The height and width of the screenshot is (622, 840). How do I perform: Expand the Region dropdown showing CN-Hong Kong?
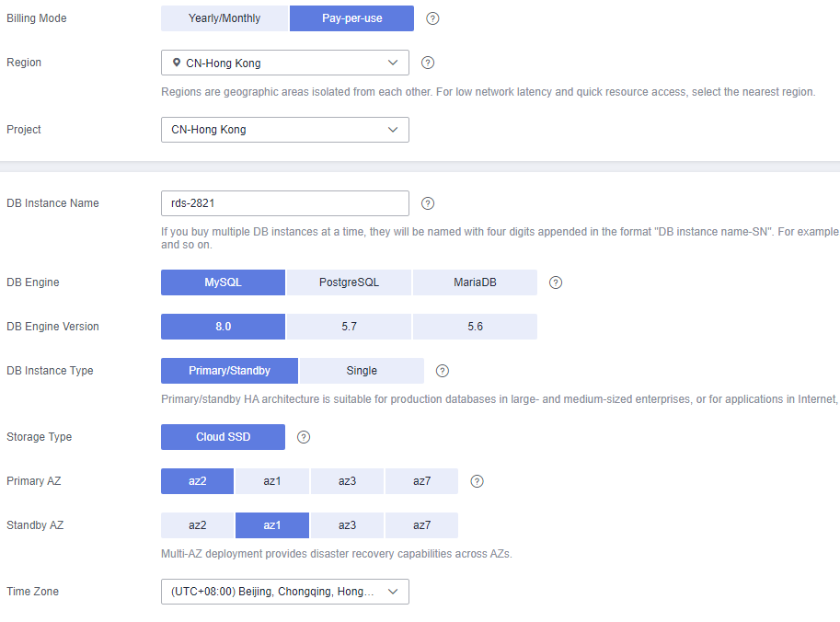(x=285, y=63)
